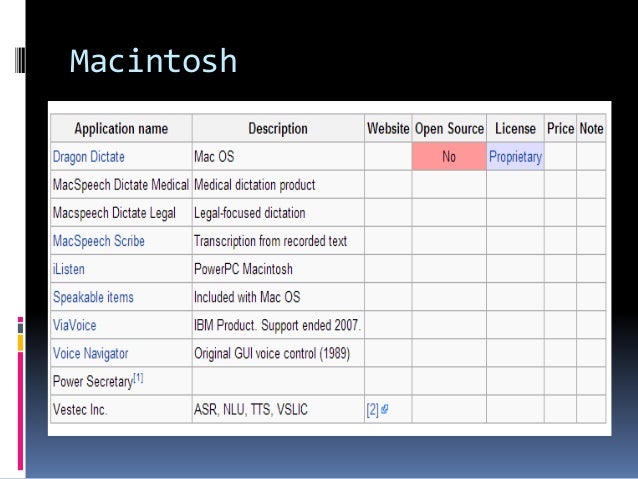Open the Dragon Dictate link
638x479 pixels.
pos(89,157)
